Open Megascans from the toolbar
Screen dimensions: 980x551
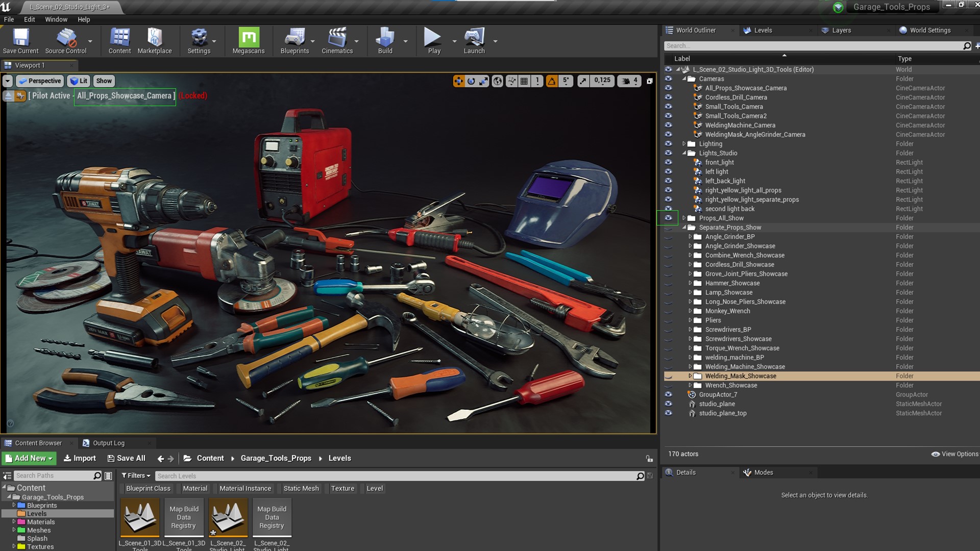249,41
